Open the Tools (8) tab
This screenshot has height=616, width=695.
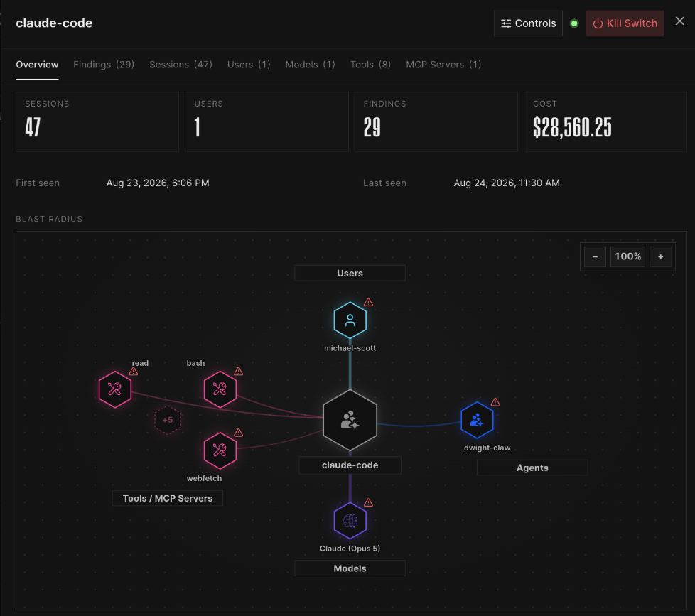point(370,65)
